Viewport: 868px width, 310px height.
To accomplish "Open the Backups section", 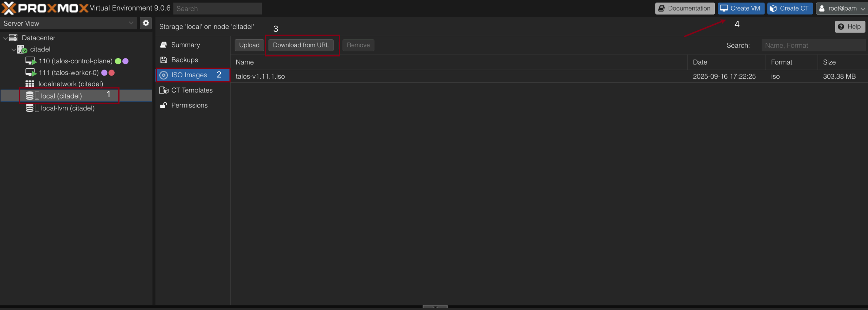I will pyautogui.click(x=184, y=60).
